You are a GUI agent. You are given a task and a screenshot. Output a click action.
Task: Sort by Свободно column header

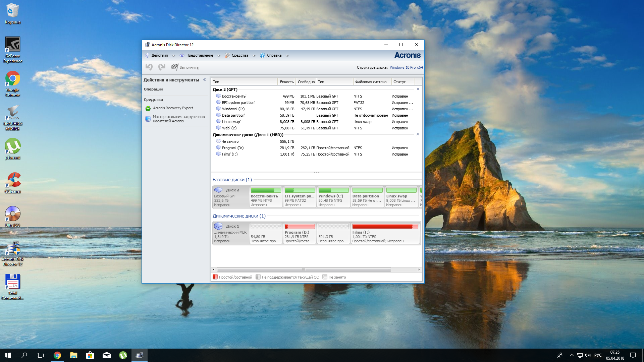click(x=306, y=82)
